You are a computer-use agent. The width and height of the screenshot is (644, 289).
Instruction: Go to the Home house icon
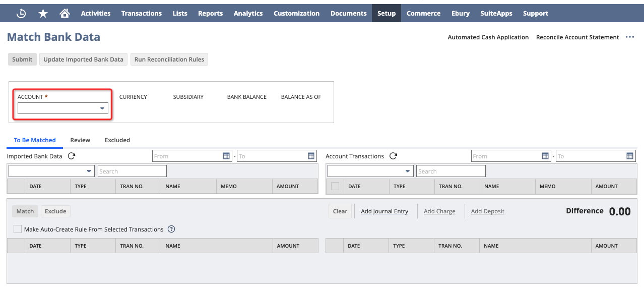click(65, 14)
